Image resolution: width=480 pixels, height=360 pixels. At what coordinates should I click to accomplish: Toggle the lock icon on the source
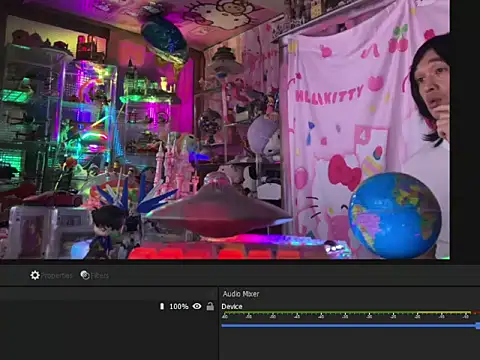pos(210,306)
